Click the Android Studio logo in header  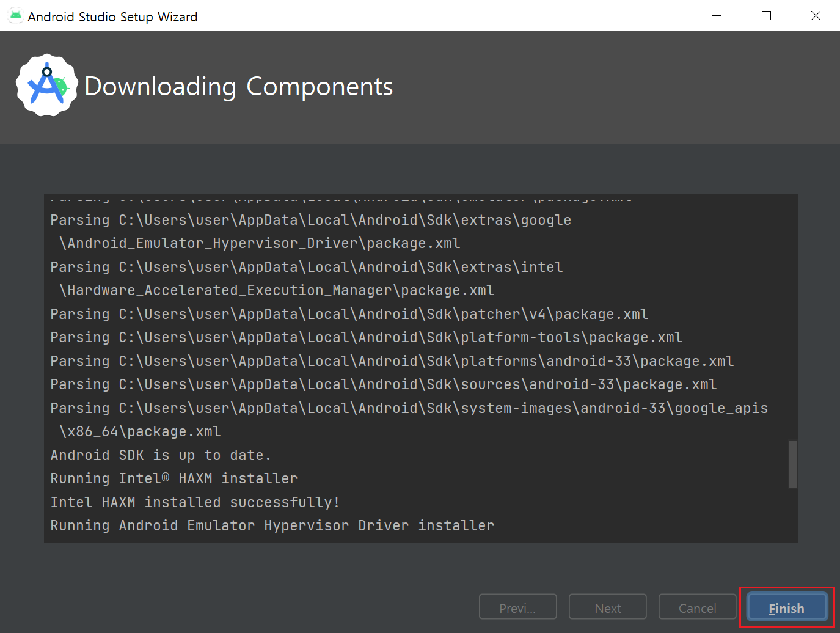point(47,86)
